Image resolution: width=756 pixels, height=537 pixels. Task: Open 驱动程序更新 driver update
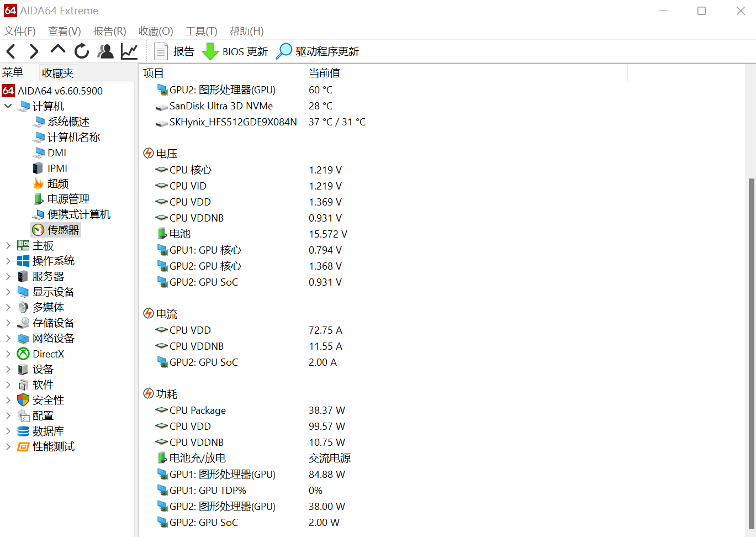318,51
